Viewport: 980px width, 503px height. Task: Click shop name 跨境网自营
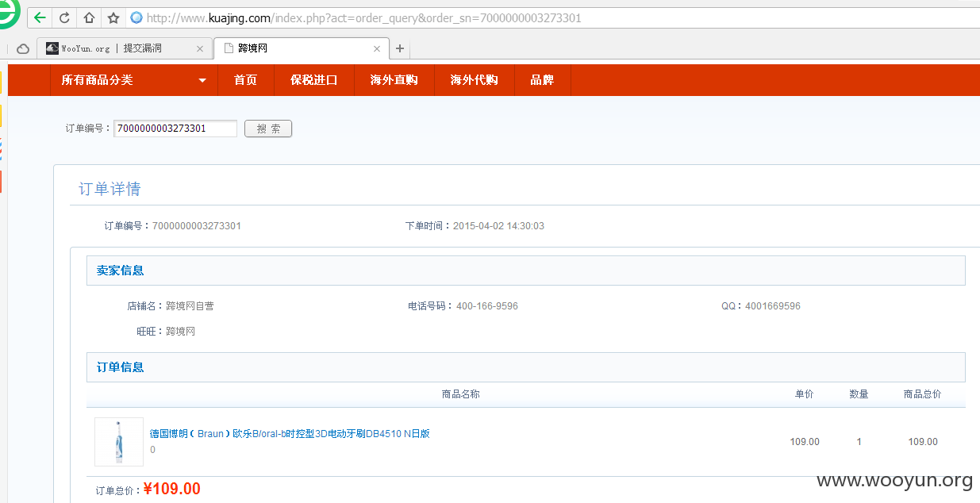click(190, 306)
